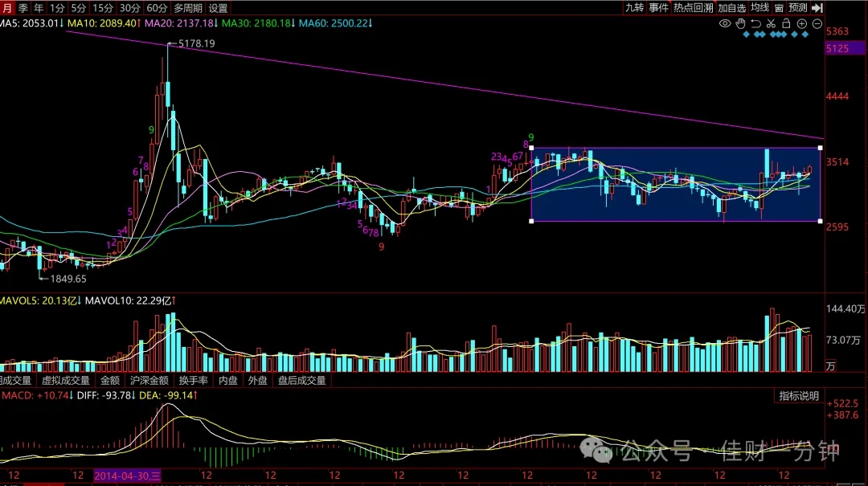
Task: Select the 盘后成交量 tab
Action: [x=301, y=380]
